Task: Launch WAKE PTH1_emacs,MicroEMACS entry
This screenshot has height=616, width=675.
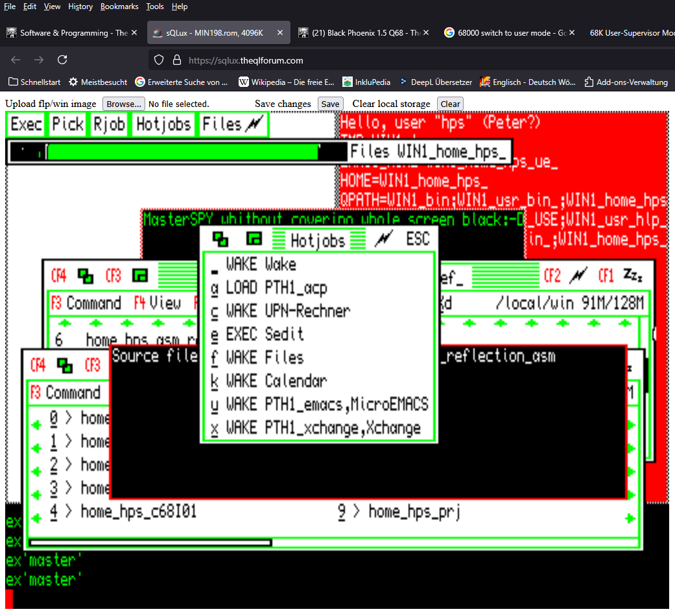Action: [x=319, y=405]
